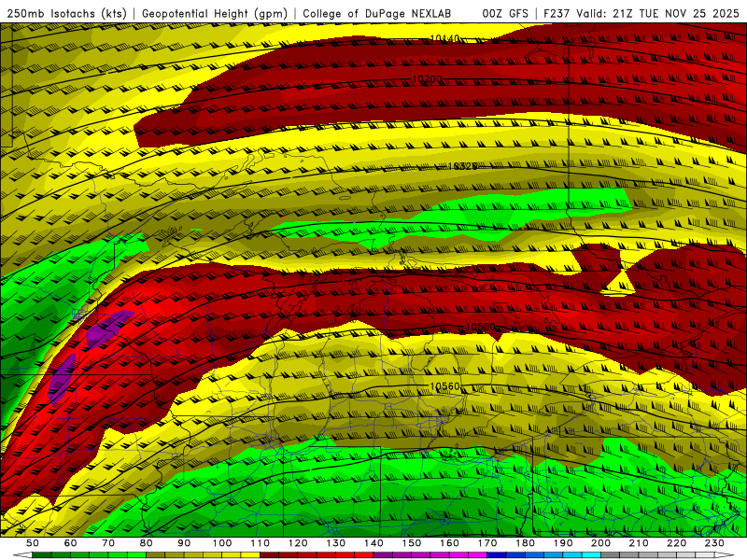747x560 pixels.
Task: Click the 160 value on the color scale
Action: (x=450, y=543)
